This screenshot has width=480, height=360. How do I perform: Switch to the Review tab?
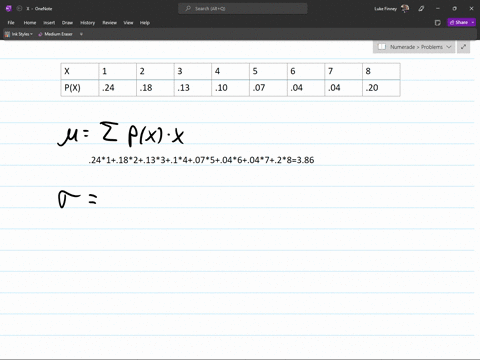(109, 23)
